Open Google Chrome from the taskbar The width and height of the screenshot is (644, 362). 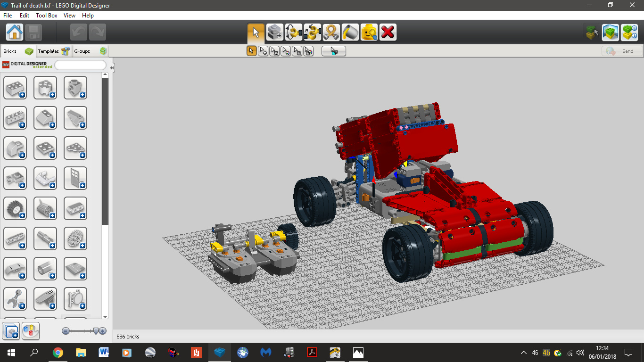58,353
